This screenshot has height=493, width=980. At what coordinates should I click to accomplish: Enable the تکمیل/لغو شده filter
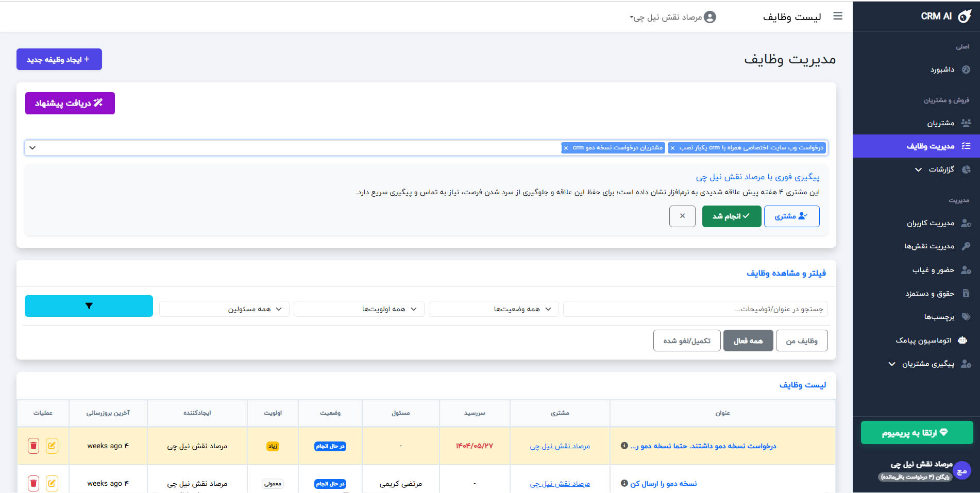(686, 341)
